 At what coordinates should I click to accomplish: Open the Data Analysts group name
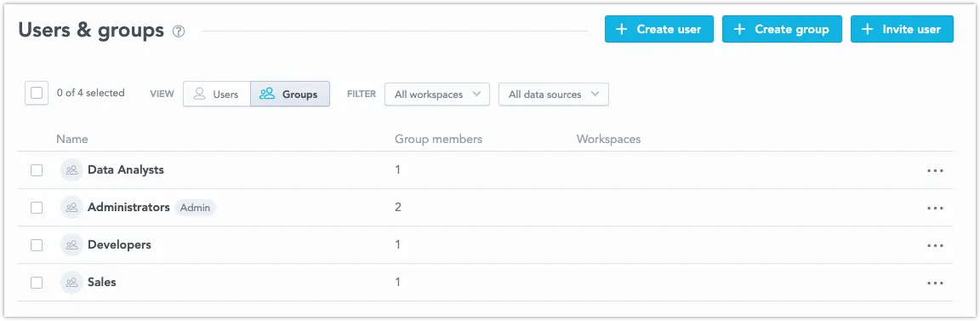126,169
